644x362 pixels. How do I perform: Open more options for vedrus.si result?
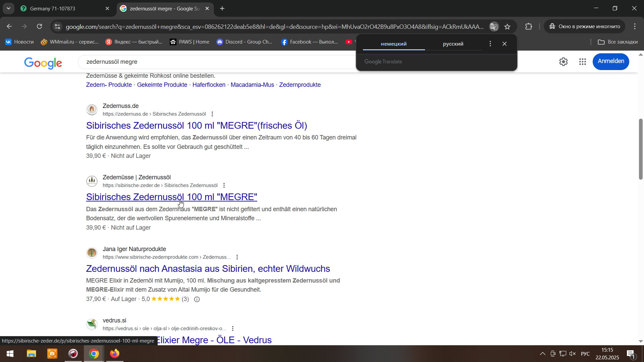[233, 329]
